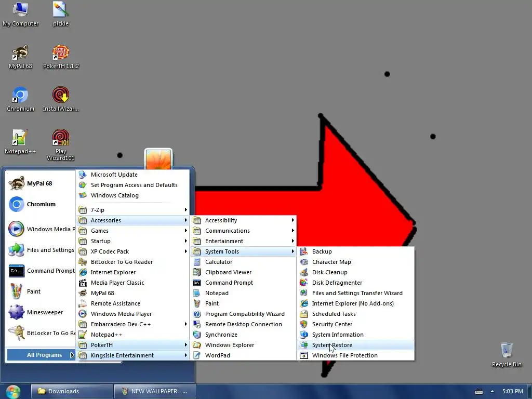Open Minesweeper from Start menu
This screenshot has height=399, width=532.
point(41,312)
